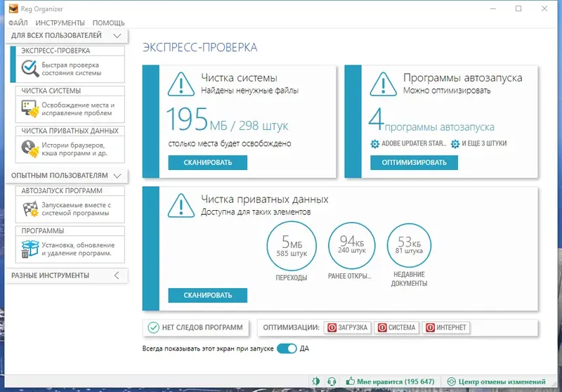This screenshot has width=562, height=392.
Task: Open the И ЕЩЕ 3 ШТУКИ link
Action: 484,143
